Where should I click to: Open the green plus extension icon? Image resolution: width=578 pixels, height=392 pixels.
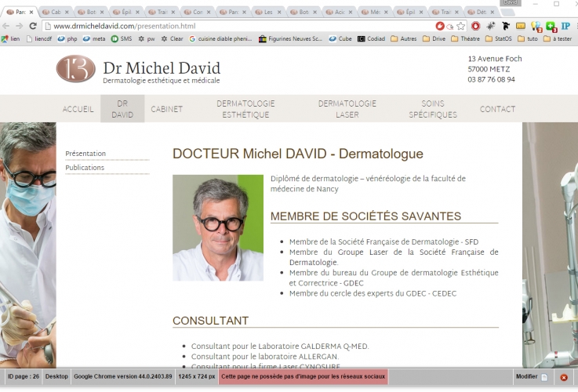[x=551, y=27]
